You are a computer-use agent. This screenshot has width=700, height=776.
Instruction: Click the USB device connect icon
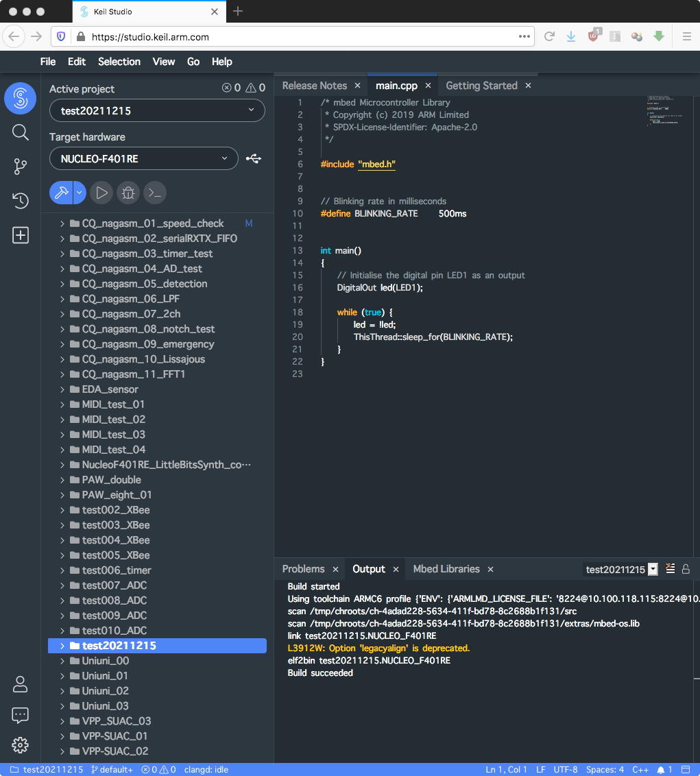pyautogui.click(x=254, y=158)
